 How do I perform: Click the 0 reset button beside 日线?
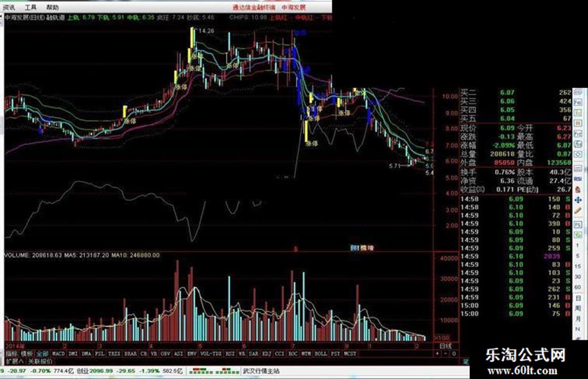[x=454, y=353]
